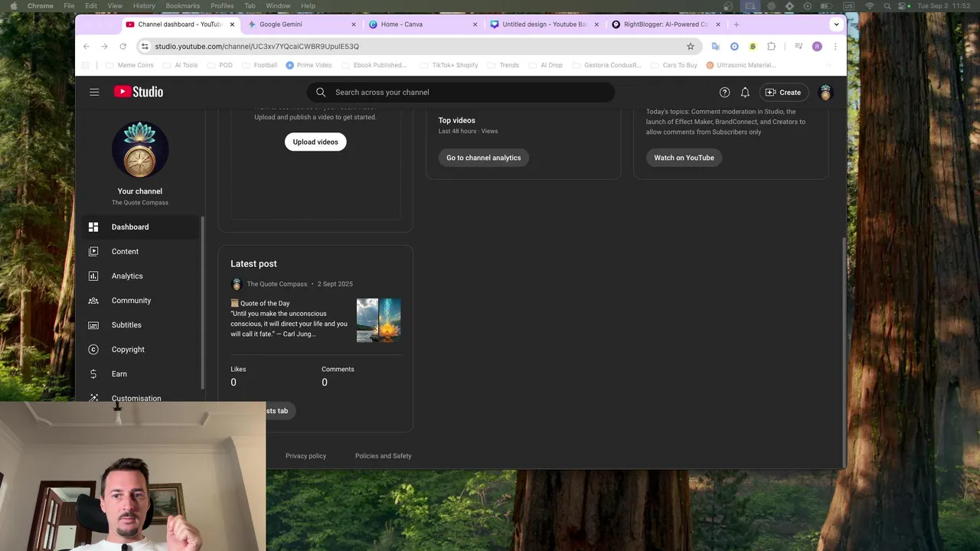Click the Search across your channel field
The width and height of the screenshot is (980, 551).
coord(461,93)
